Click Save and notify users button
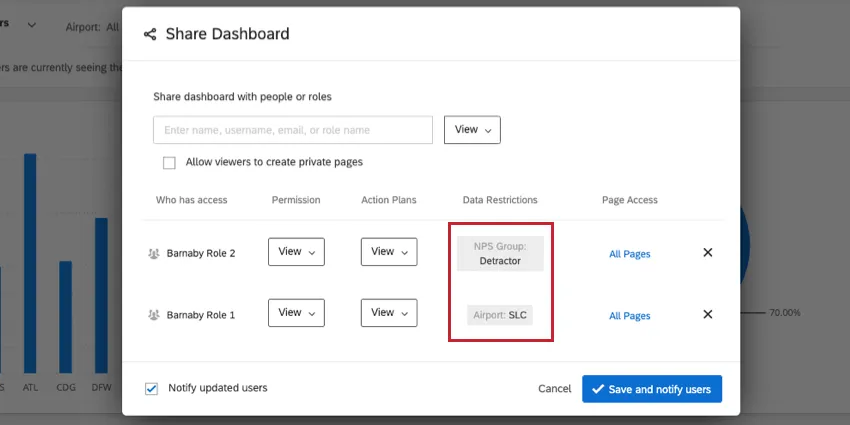Image resolution: width=850 pixels, height=425 pixels. point(652,389)
